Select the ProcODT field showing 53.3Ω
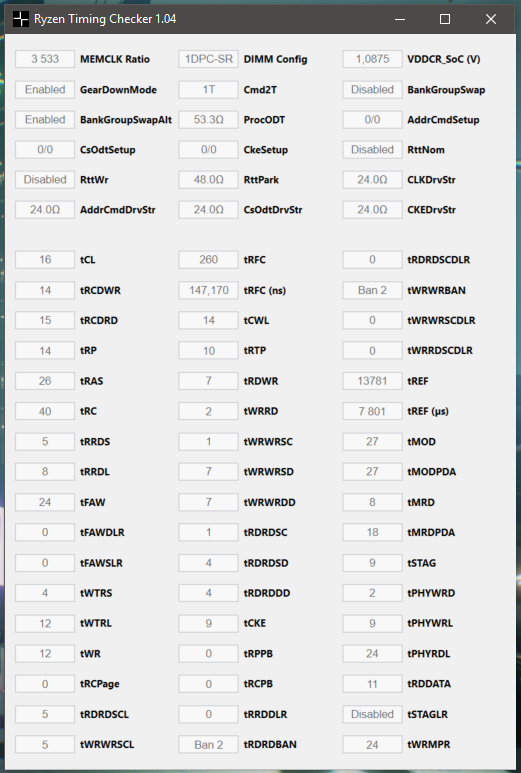This screenshot has width=521, height=773. (x=208, y=120)
